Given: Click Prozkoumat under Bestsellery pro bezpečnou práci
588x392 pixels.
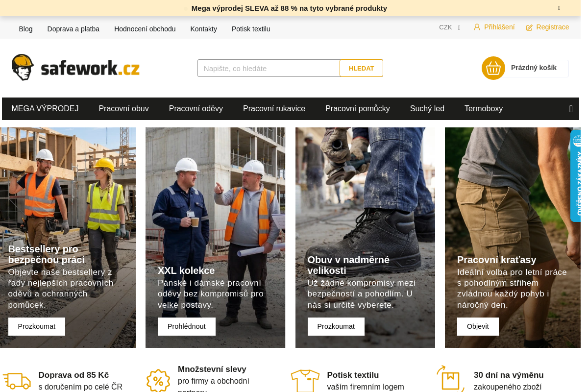Looking at the screenshot, I should click(36, 326).
